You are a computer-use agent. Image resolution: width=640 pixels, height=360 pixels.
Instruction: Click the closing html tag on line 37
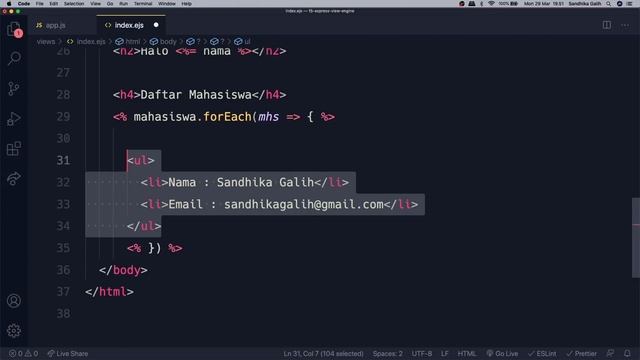[x=109, y=291]
